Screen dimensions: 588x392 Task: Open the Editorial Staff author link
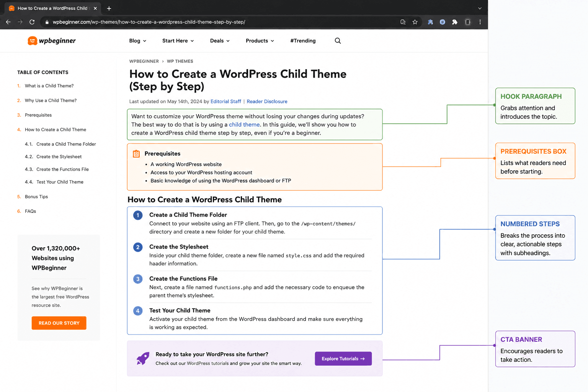[226, 101]
